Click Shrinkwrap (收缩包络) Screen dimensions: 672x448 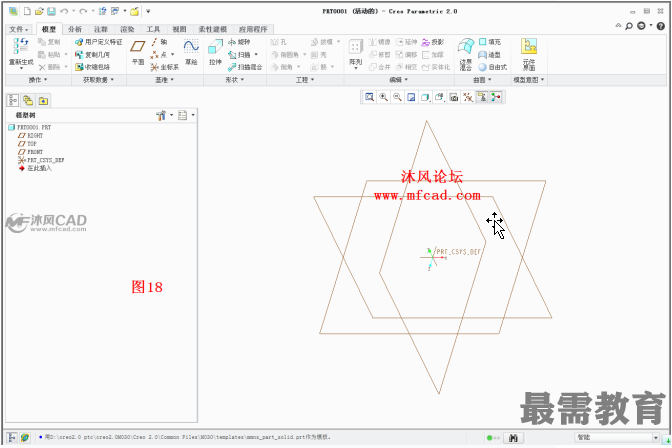point(92,67)
